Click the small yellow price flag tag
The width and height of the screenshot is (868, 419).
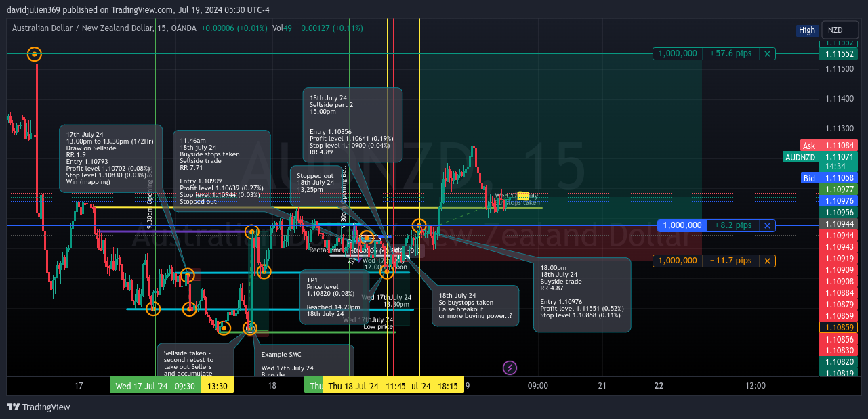point(523,196)
